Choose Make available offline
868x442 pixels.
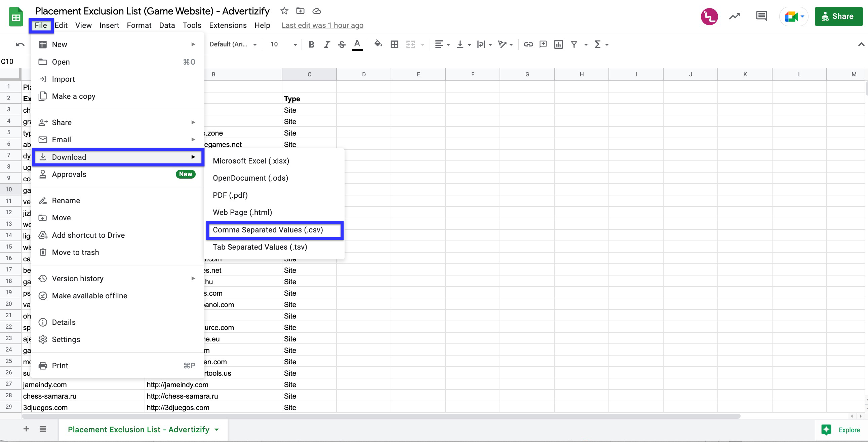pyautogui.click(x=117, y=296)
